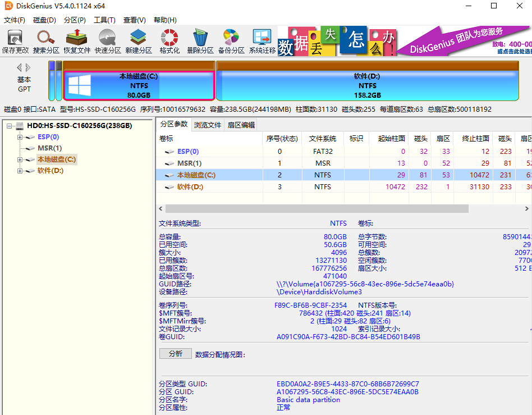Viewport: 532px width, 415px height.
Task: Click the 格式化 (Format) toolbar icon
Action: click(169, 41)
